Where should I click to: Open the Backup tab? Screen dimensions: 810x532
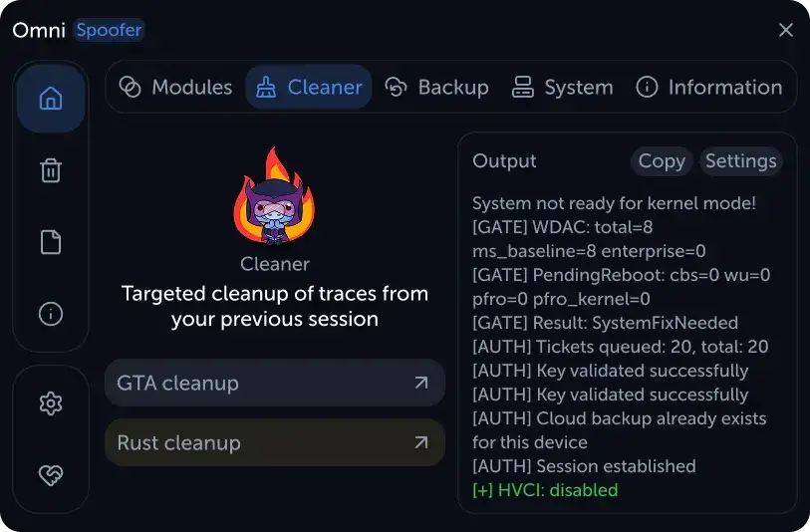click(x=437, y=87)
